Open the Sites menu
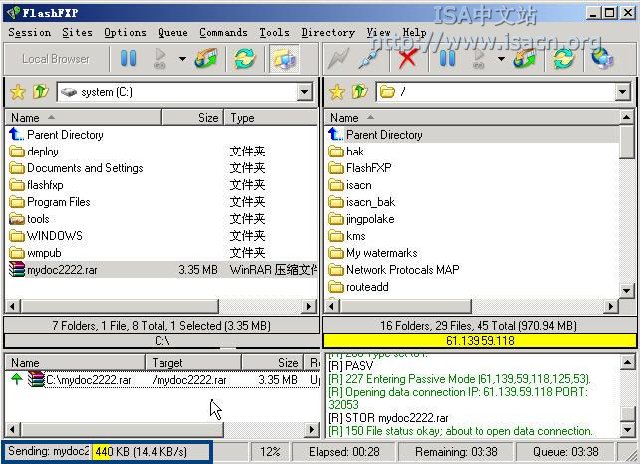The image size is (640, 464). pyautogui.click(x=77, y=33)
